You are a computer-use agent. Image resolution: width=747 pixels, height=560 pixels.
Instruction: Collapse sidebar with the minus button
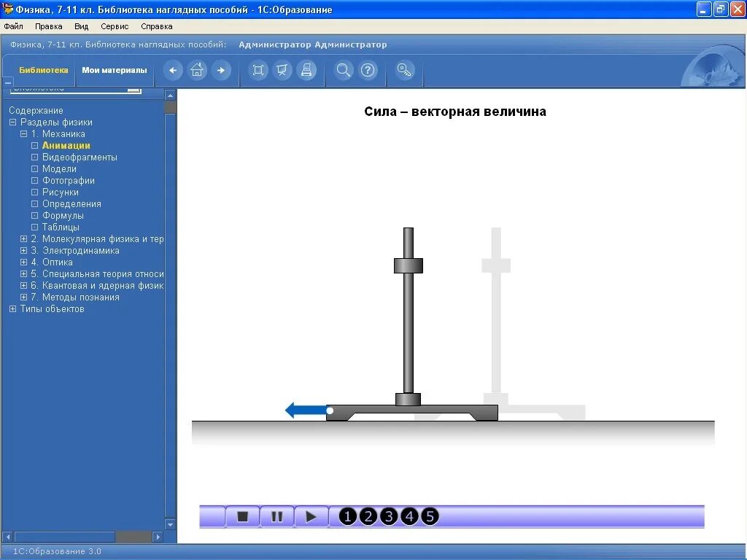click(x=7, y=83)
